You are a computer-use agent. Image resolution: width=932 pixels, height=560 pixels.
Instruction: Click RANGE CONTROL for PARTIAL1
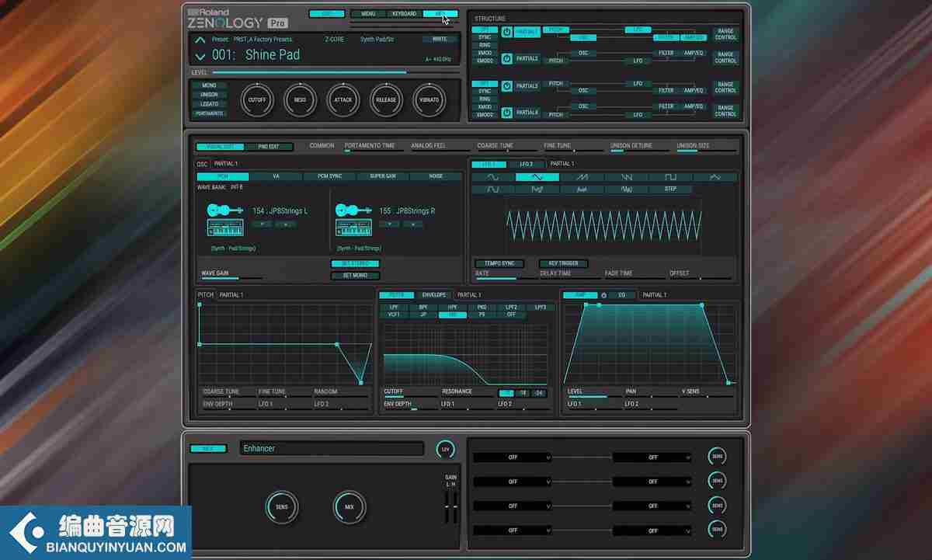pos(725,34)
